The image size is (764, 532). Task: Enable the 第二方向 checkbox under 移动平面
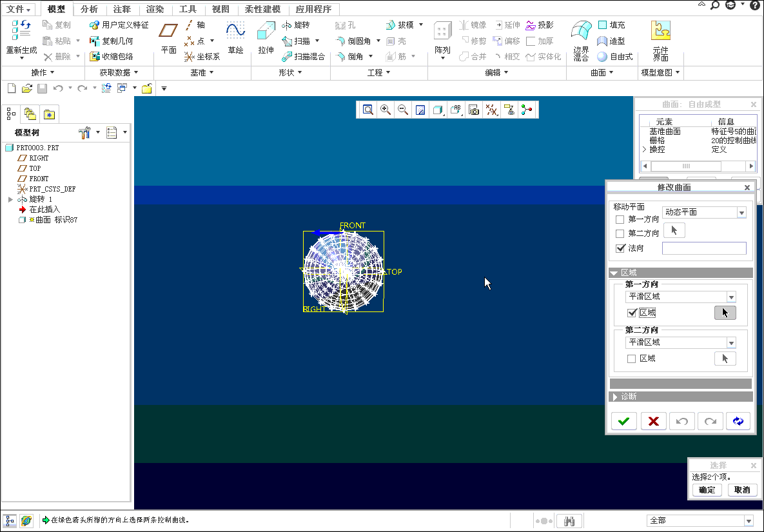click(x=620, y=233)
